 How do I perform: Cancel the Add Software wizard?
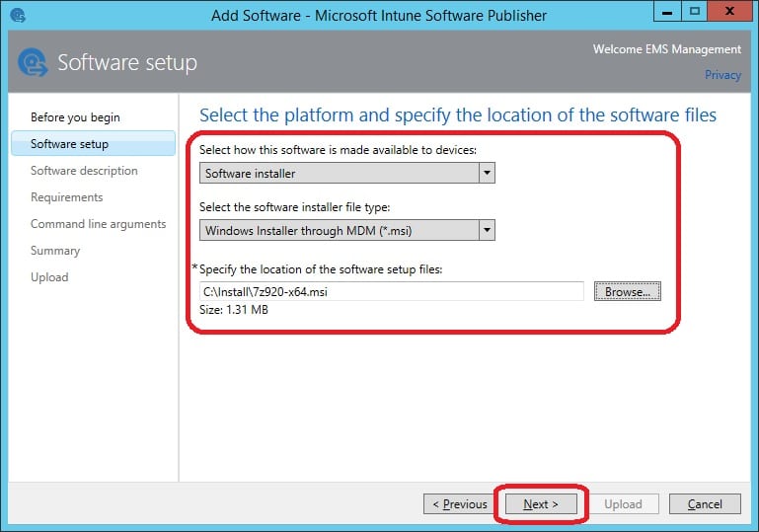[x=705, y=504]
